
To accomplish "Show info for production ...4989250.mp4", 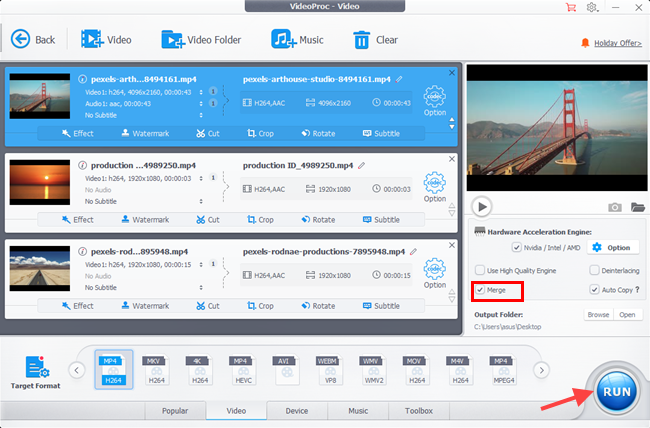I will pyautogui.click(x=82, y=165).
